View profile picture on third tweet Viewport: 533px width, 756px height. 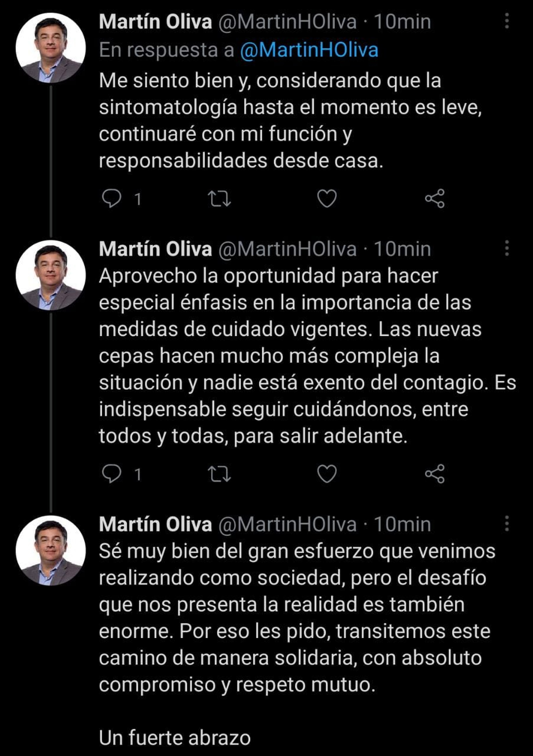51,550
